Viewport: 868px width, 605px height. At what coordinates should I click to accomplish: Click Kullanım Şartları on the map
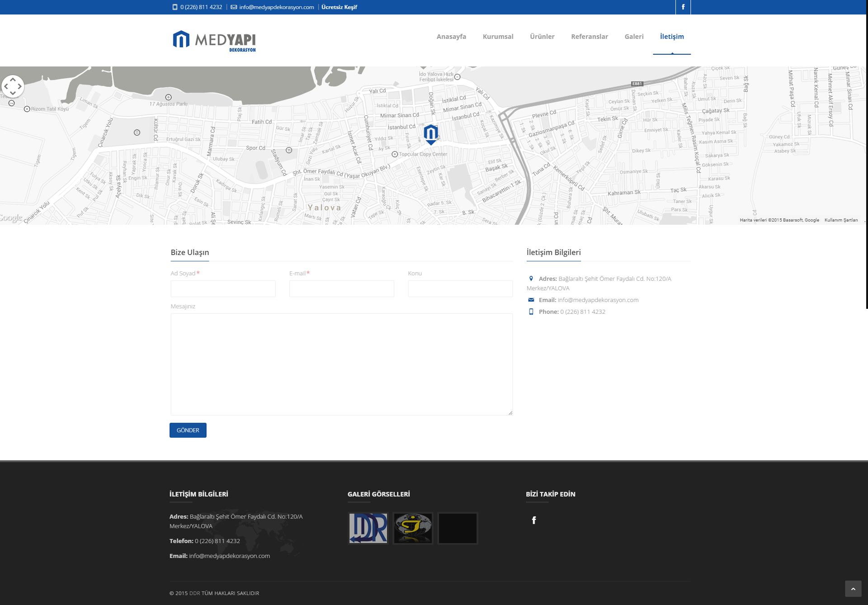[x=840, y=220]
